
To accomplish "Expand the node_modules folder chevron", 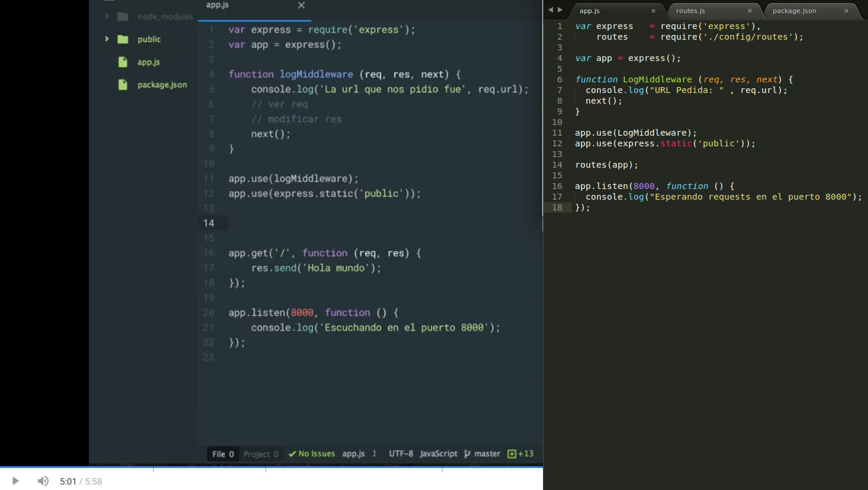I will (x=107, y=16).
